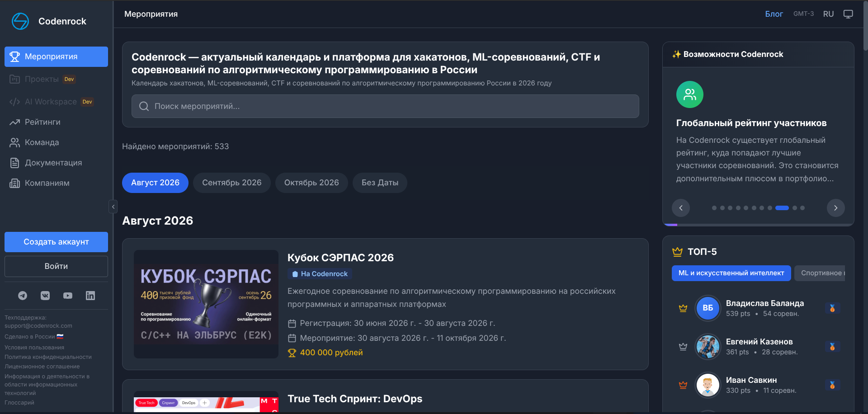
Task: Select the Спортивное rating tab
Action: click(820, 273)
